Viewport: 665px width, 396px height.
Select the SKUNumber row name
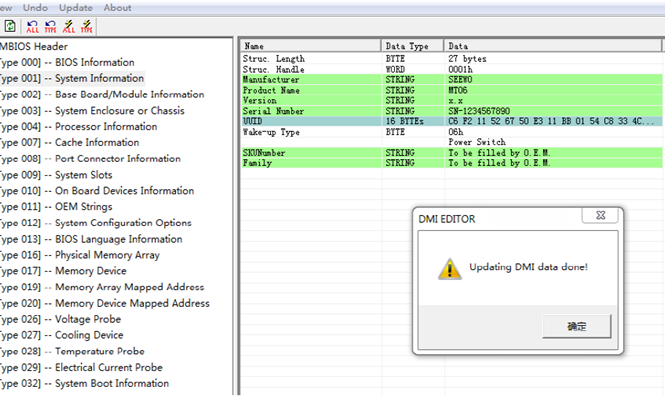coord(264,153)
